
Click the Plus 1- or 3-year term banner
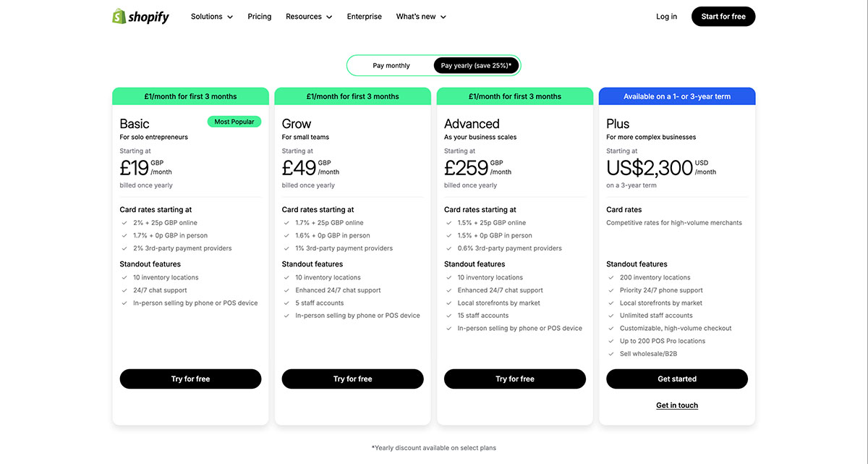[677, 95]
